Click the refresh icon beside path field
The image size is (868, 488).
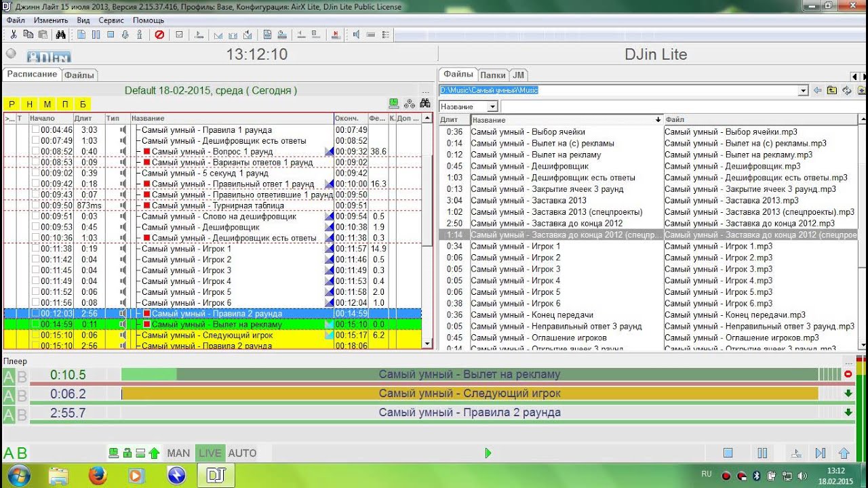click(846, 90)
